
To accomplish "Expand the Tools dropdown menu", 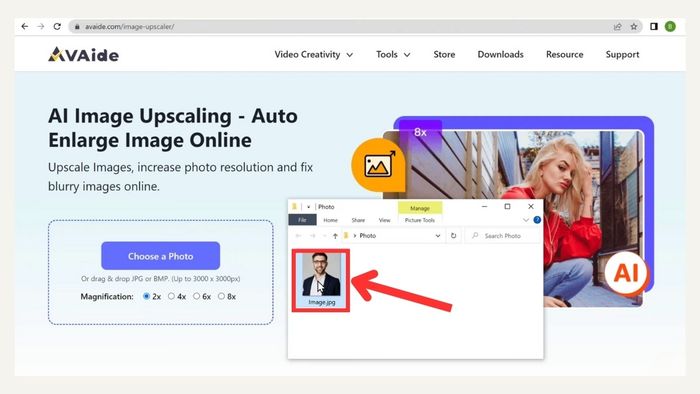I will pos(393,54).
